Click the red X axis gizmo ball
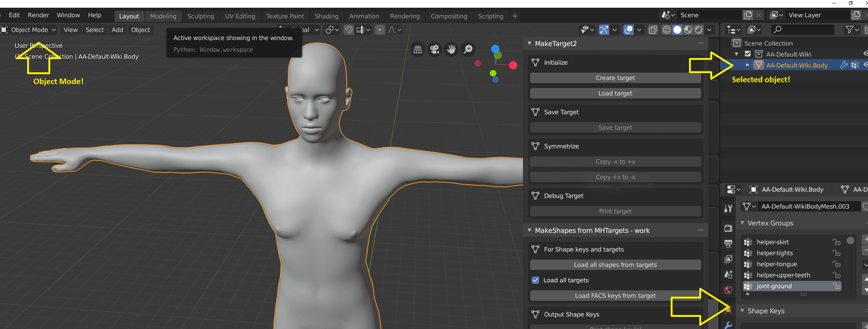The image size is (868, 329). tap(513, 65)
